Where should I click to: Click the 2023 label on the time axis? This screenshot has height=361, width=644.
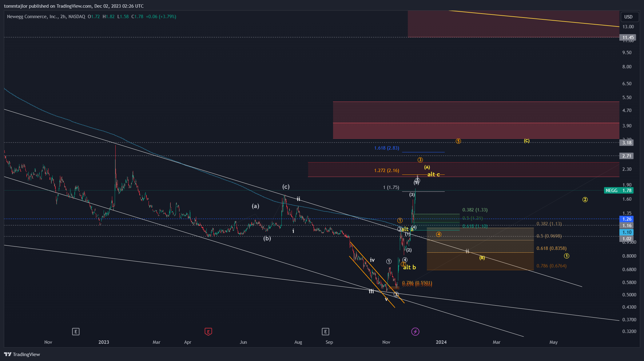[104, 342]
